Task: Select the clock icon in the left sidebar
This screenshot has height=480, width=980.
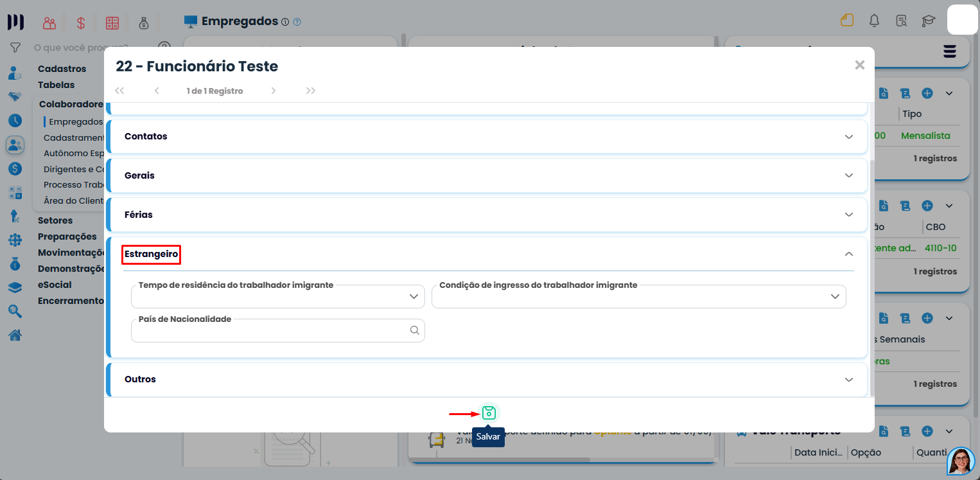Action: tap(15, 121)
